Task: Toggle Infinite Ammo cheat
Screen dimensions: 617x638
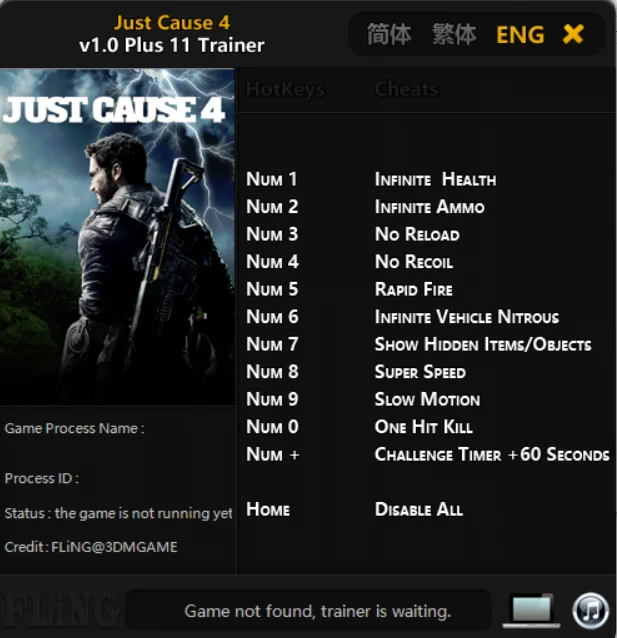Action: point(429,207)
